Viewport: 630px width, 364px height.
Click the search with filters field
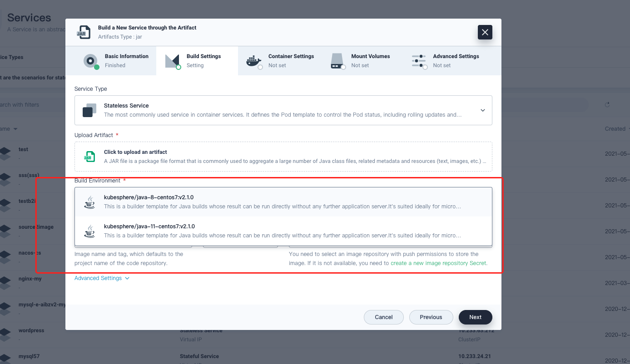pos(27,104)
